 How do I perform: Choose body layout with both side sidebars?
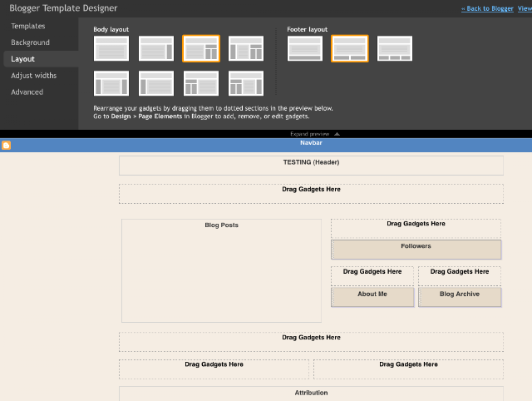(x=111, y=83)
